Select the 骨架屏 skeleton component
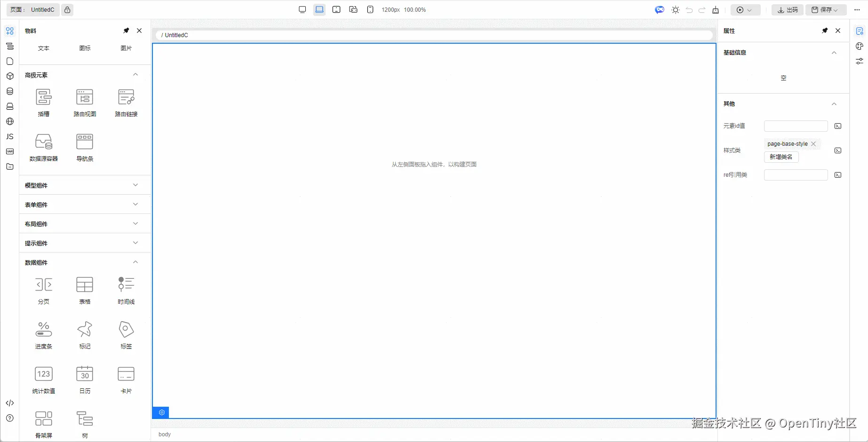The image size is (868, 442). tap(44, 424)
